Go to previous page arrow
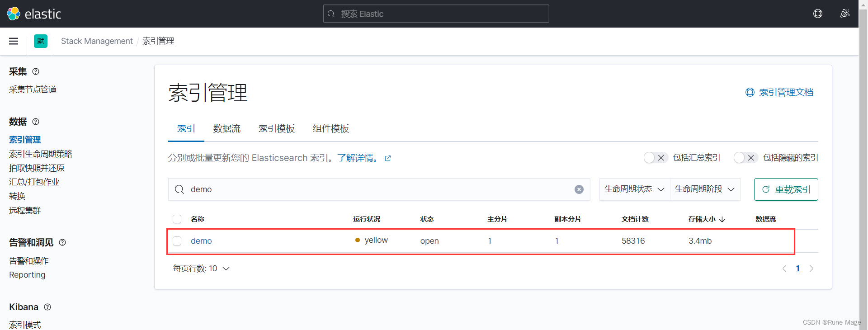 pos(784,269)
